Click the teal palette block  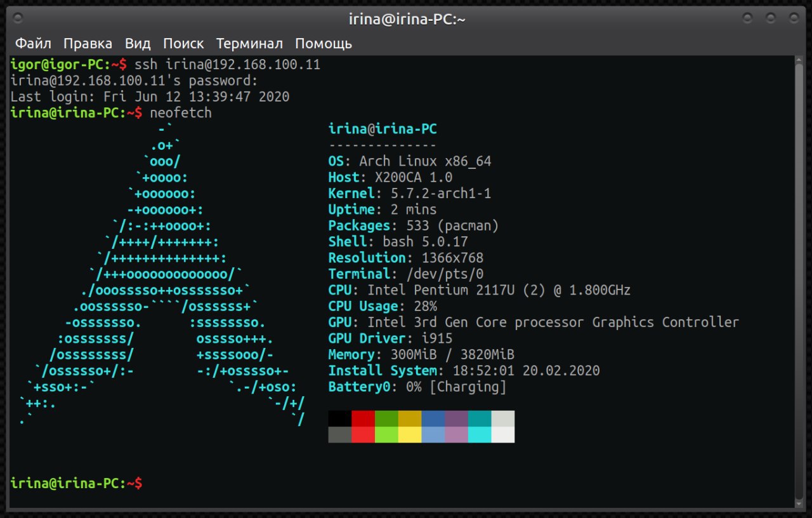pos(480,418)
